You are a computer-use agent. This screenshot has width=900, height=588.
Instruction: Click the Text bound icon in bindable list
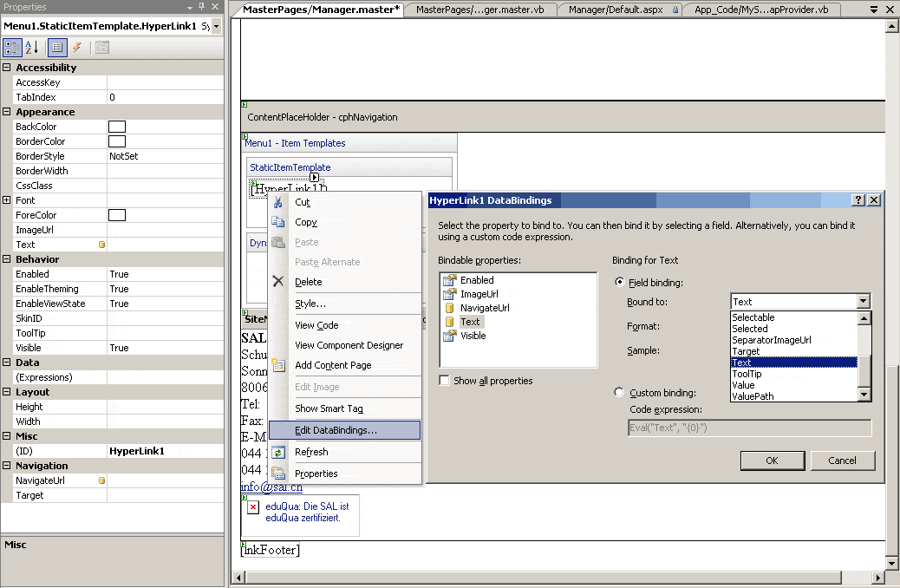(x=449, y=322)
